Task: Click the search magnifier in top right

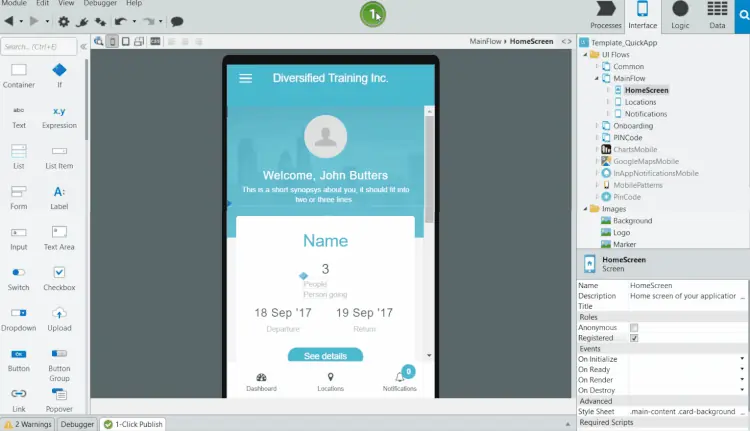Action: pos(743,15)
